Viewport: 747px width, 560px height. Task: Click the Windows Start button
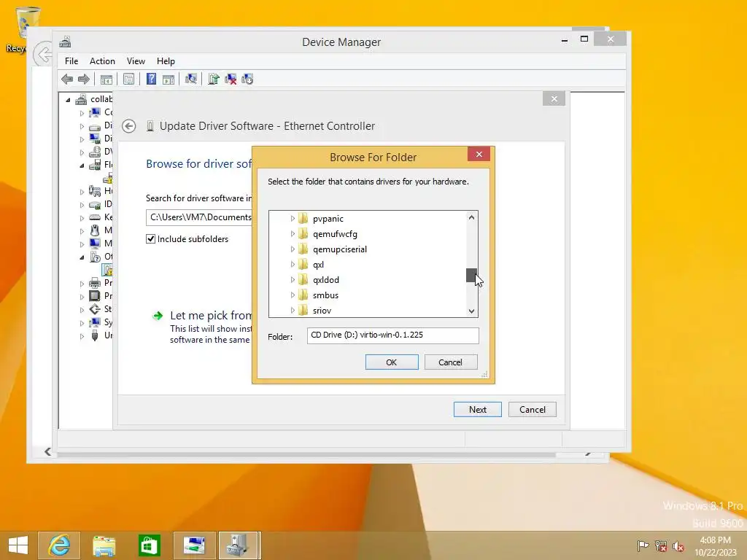click(x=18, y=545)
